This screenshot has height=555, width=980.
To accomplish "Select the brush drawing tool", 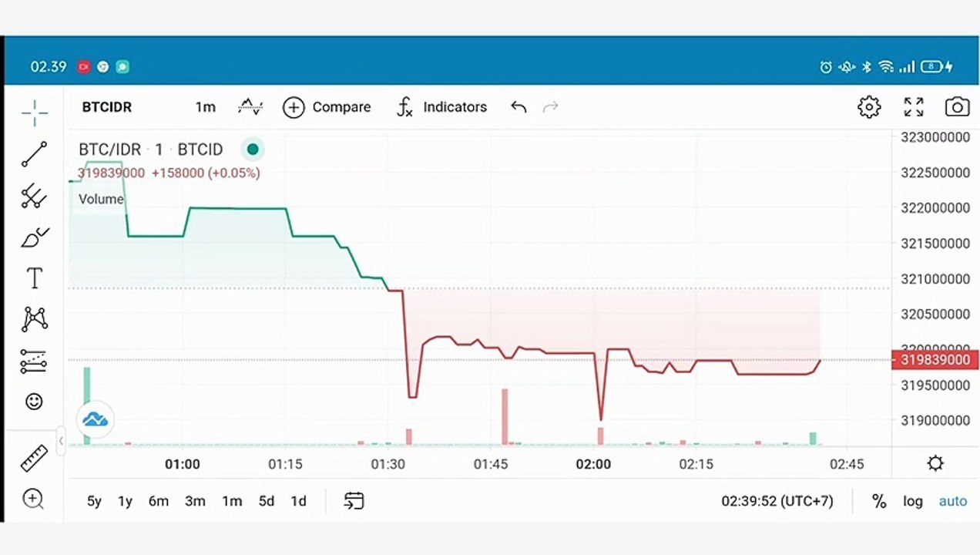I will [34, 237].
